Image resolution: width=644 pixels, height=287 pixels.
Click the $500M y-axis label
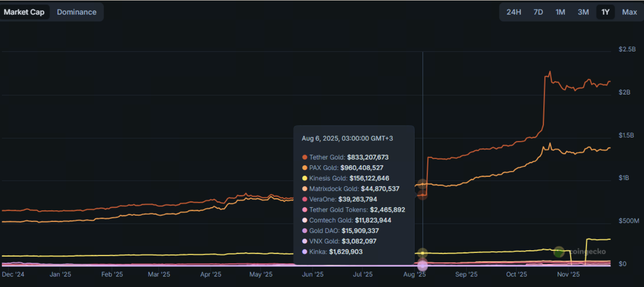(x=628, y=221)
